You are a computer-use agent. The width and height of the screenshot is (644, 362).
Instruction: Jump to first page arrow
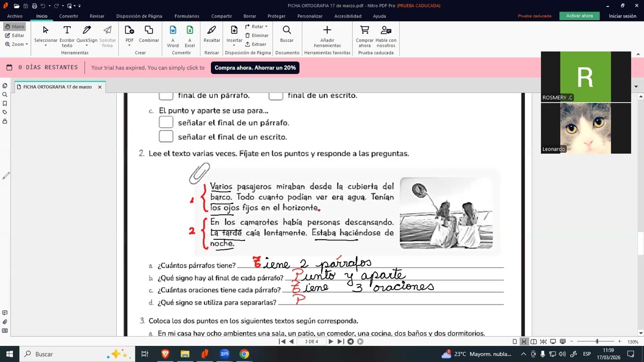point(282,341)
